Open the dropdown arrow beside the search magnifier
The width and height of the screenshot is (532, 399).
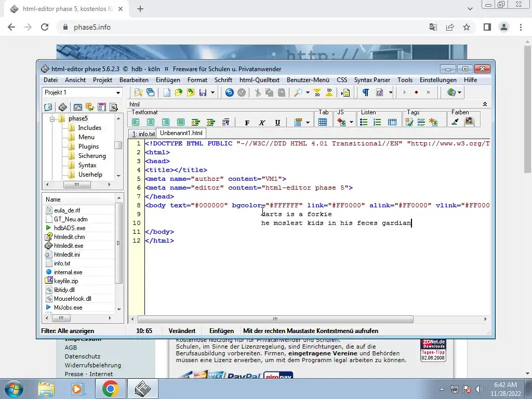[308, 92]
